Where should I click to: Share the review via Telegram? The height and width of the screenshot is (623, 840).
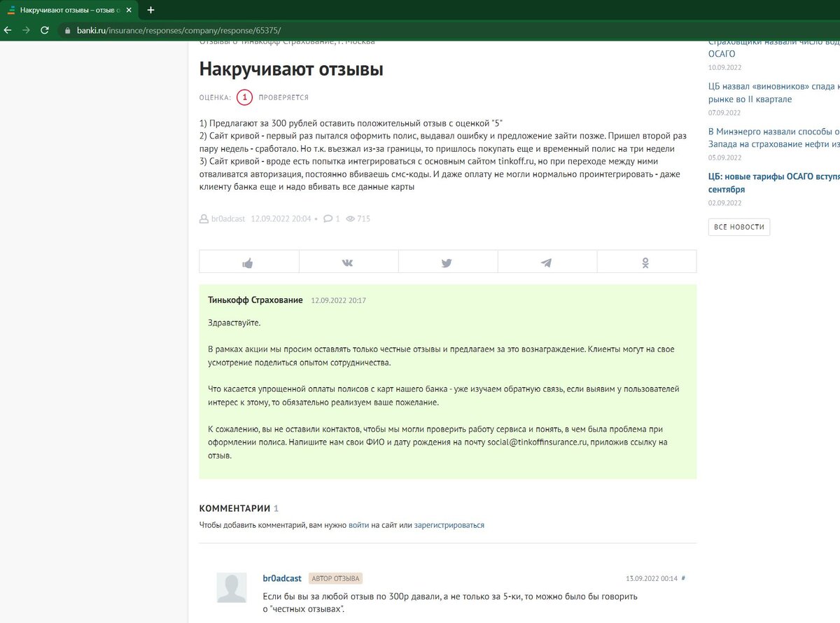pyautogui.click(x=547, y=262)
